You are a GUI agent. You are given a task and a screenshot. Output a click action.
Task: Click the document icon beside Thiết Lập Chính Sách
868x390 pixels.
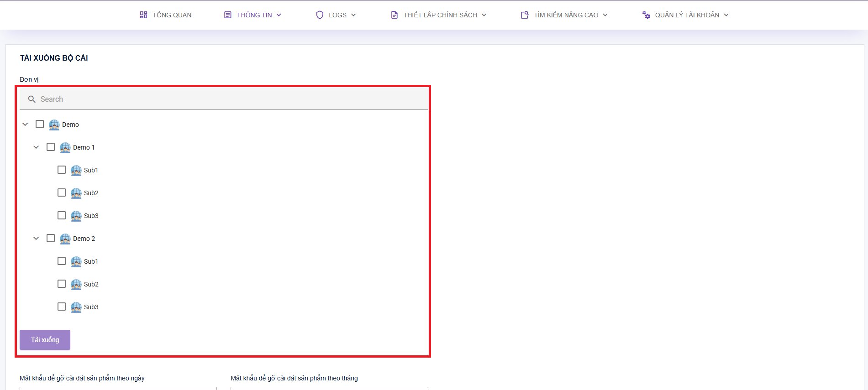click(395, 15)
